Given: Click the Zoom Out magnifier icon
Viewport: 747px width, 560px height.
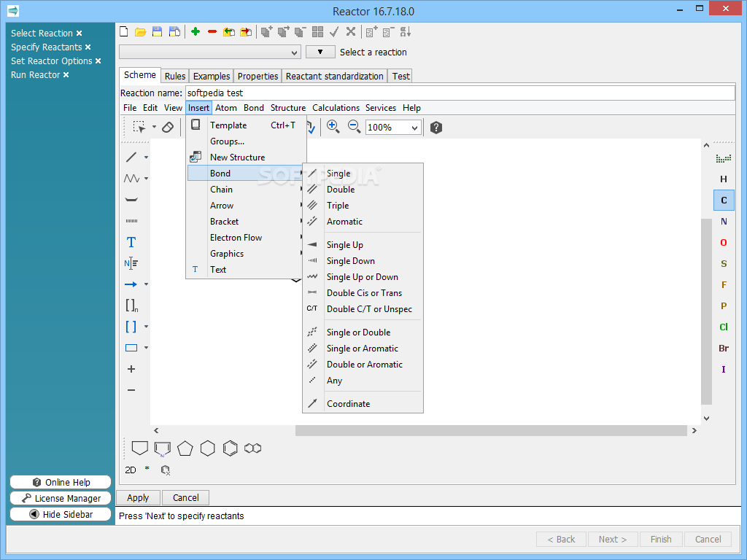Looking at the screenshot, I should point(354,127).
